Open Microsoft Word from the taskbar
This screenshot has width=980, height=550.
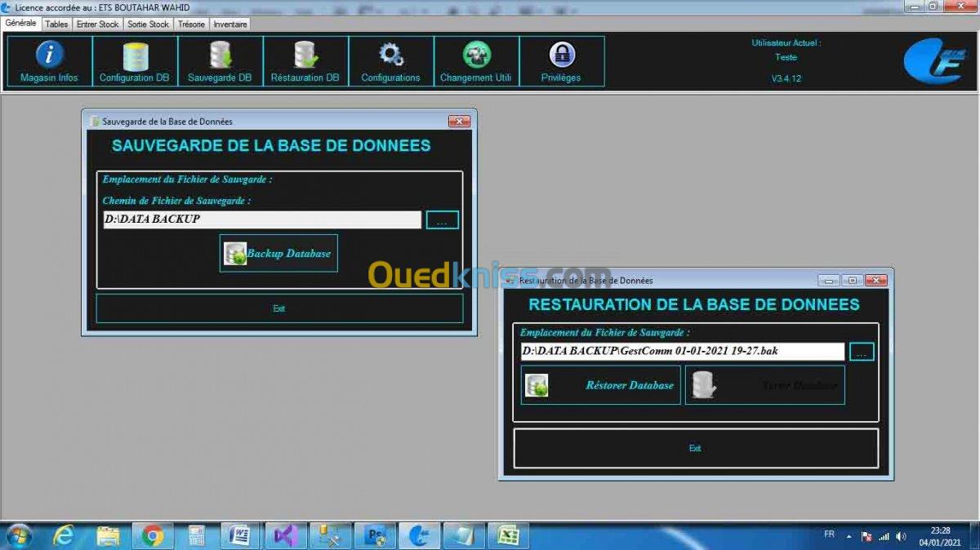pyautogui.click(x=240, y=535)
